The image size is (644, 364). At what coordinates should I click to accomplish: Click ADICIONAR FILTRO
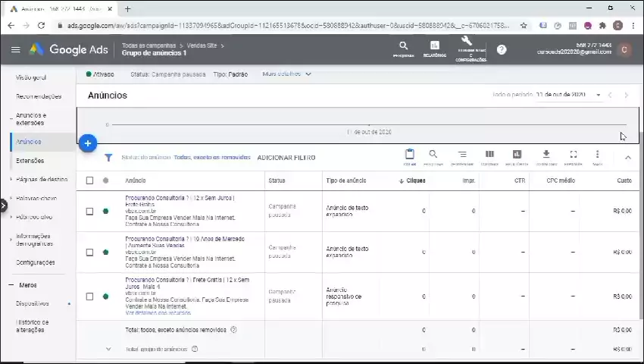point(286,158)
